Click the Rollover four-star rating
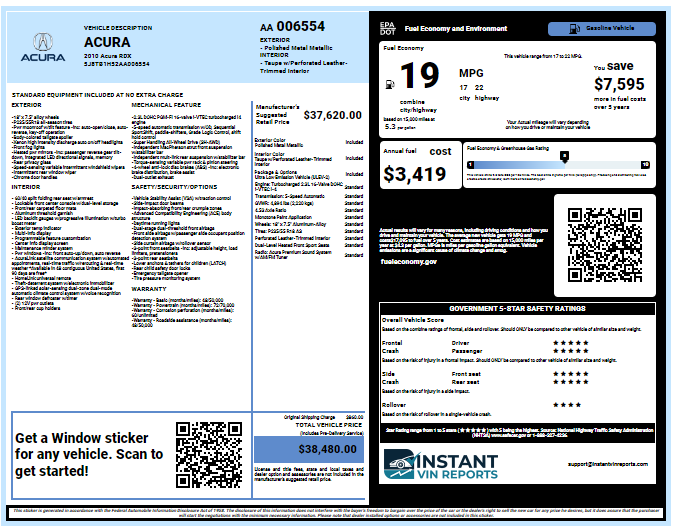The height and width of the screenshot is (531, 676). 569,405
